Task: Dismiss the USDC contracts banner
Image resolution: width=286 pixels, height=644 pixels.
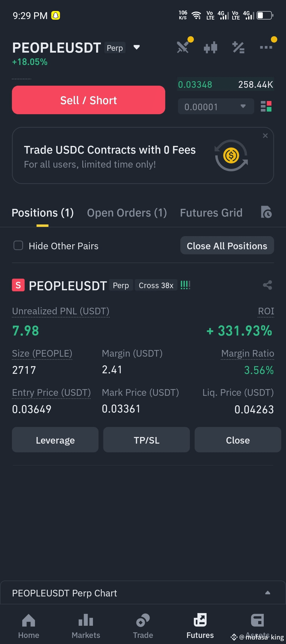Action: 265,136
